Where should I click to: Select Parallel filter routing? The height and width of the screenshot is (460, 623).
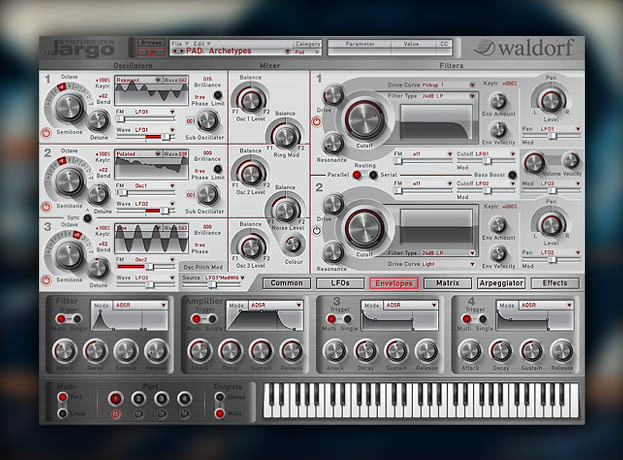[x=357, y=175]
